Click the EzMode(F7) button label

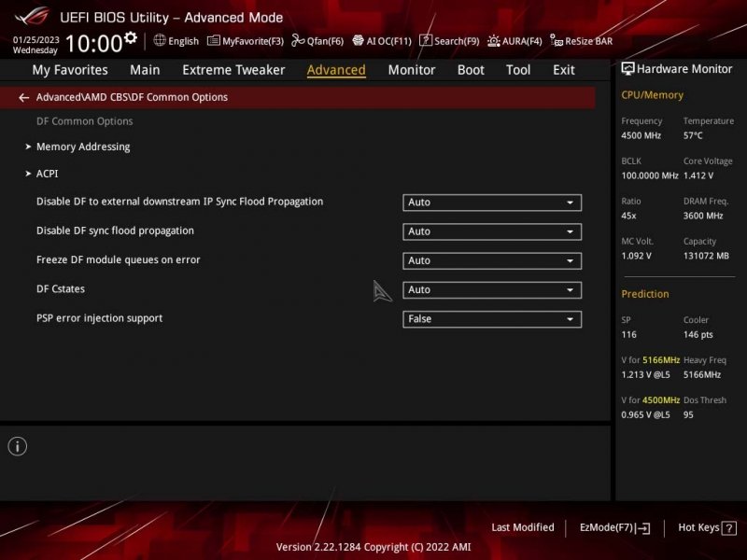point(606,527)
